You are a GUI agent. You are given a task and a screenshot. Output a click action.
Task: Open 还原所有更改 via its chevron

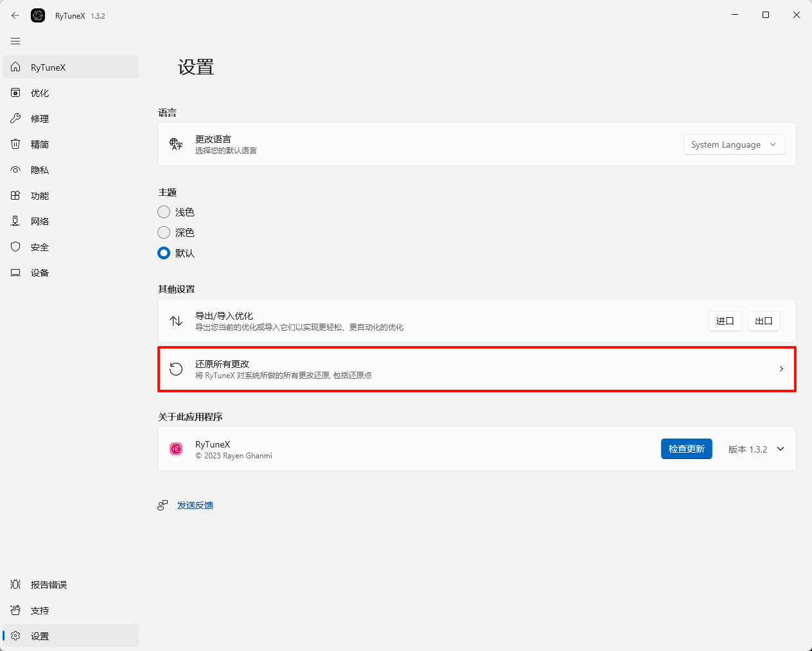(781, 369)
